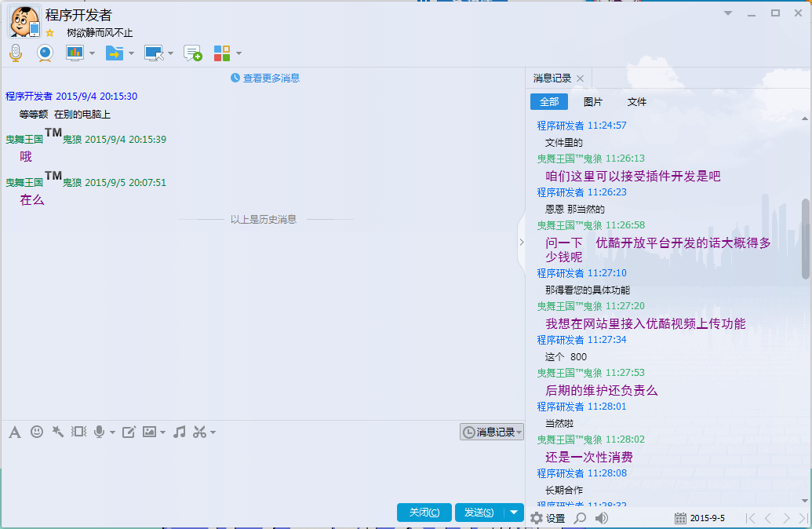Screen dimensions: 812x529
Task: Click the history message 长期合作
Action: [x=564, y=490]
